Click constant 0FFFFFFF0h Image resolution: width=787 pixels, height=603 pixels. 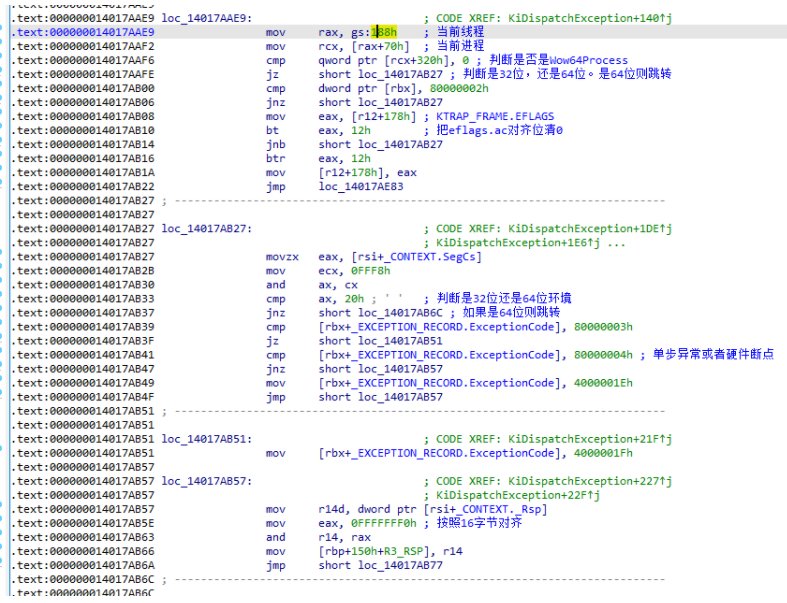tap(383, 523)
